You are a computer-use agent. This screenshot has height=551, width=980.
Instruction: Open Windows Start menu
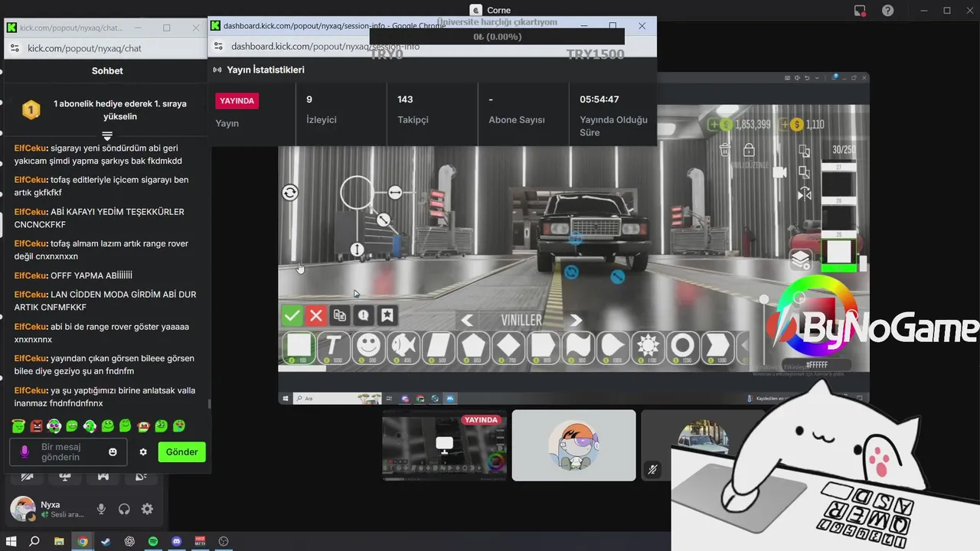(11, 541)
